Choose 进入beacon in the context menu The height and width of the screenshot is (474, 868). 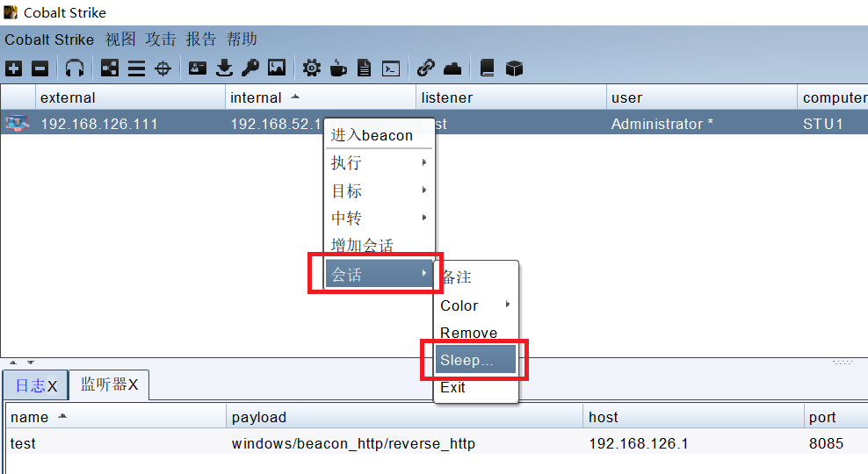point(372,135)
